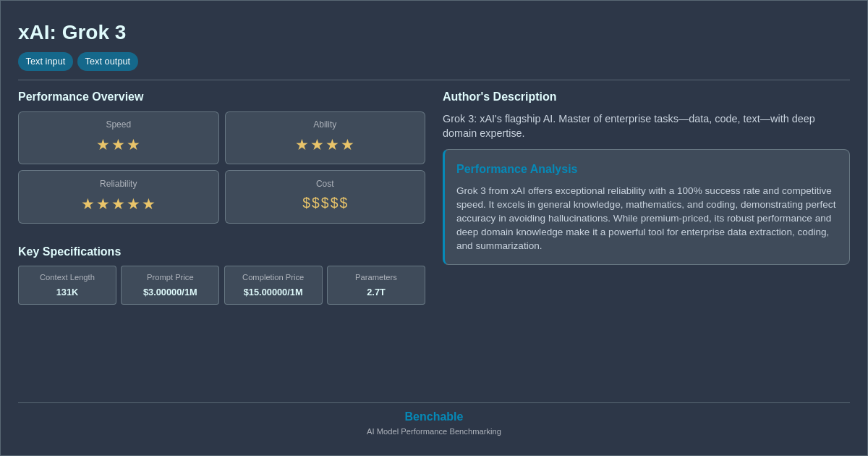Toggle the Text input badge
Screen dimensions: 868x456
(x=46, y=62)
